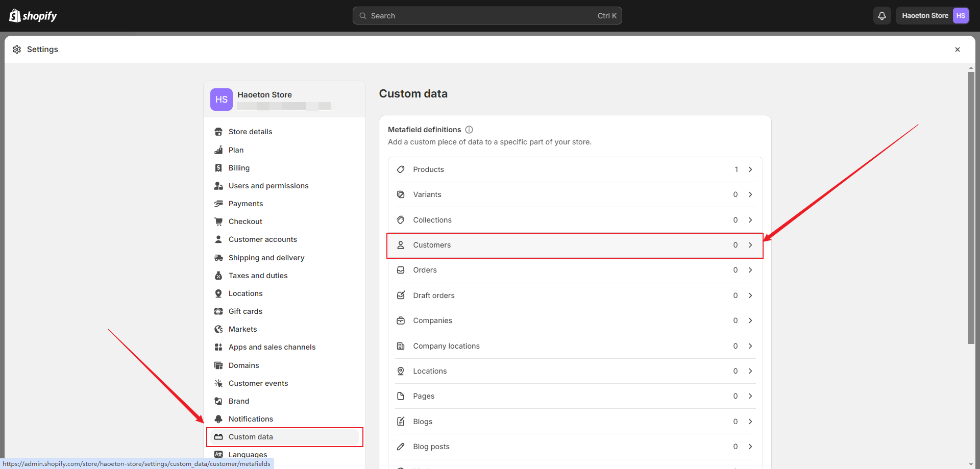Click the Plan chart icon

click(218, 150)
